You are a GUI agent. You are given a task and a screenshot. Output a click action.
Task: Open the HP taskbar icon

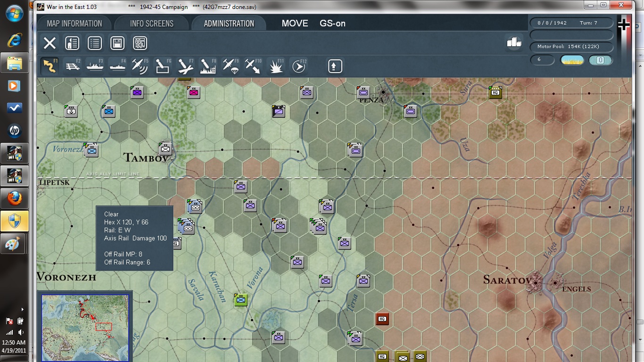[15, 131]
